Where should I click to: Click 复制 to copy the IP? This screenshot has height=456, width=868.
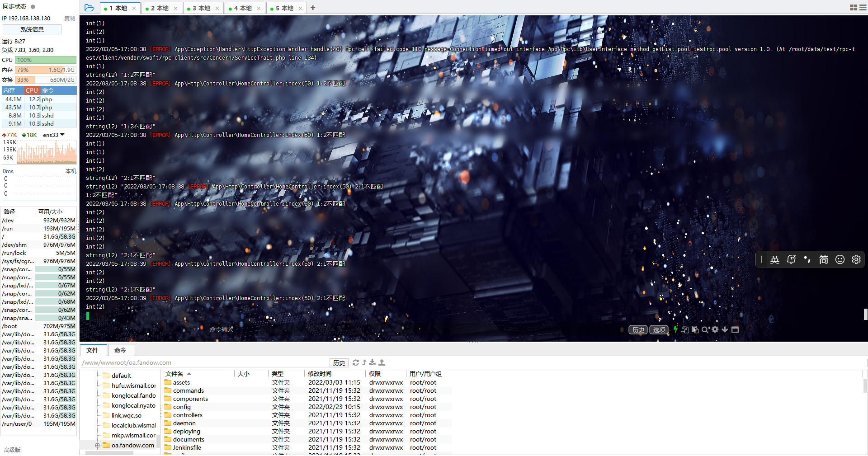70,19
